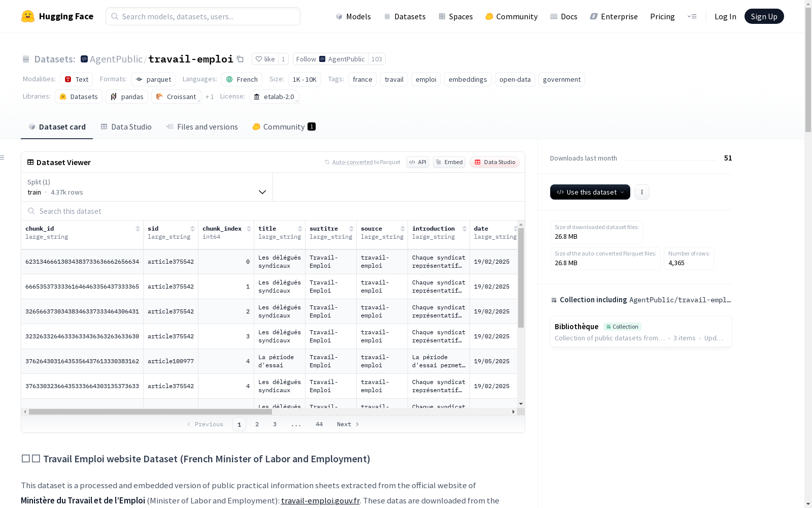Select the embeddings tag
Image resolution: width=812 pixels, height=508 pixels.
tap(468, 79)
